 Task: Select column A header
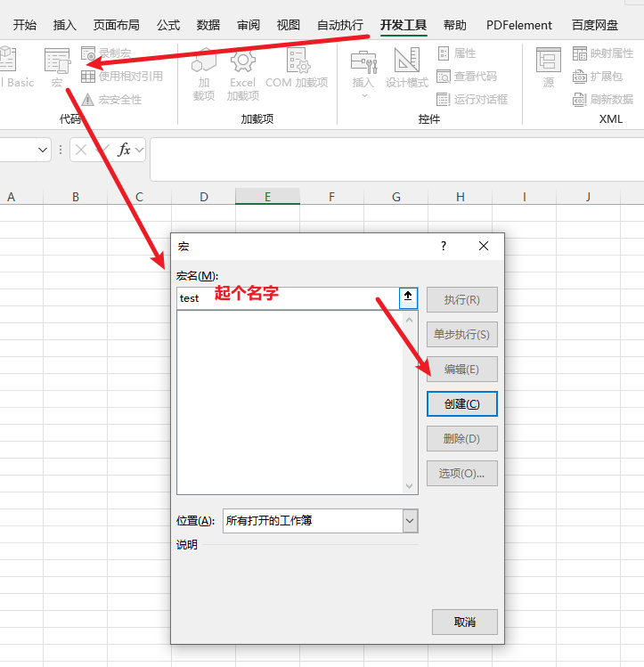tap(11, 197)
